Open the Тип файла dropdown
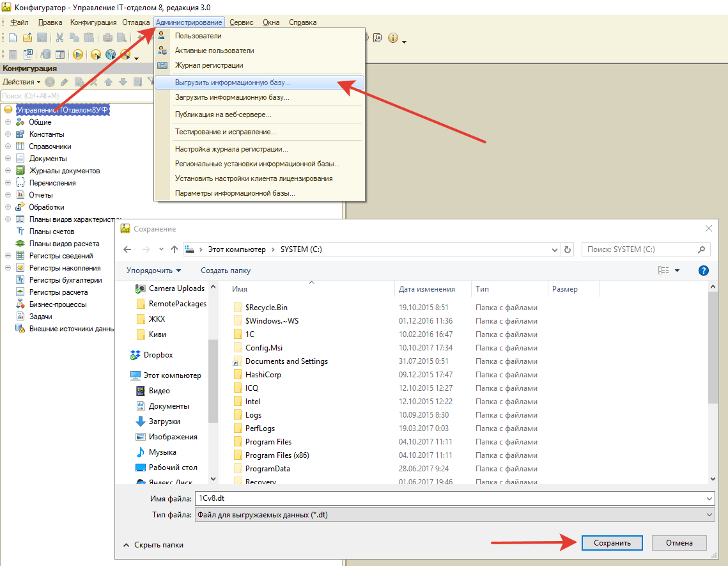The width and height of the screenshot is (728, 566). pyautogui.click(x=709, y=515)
